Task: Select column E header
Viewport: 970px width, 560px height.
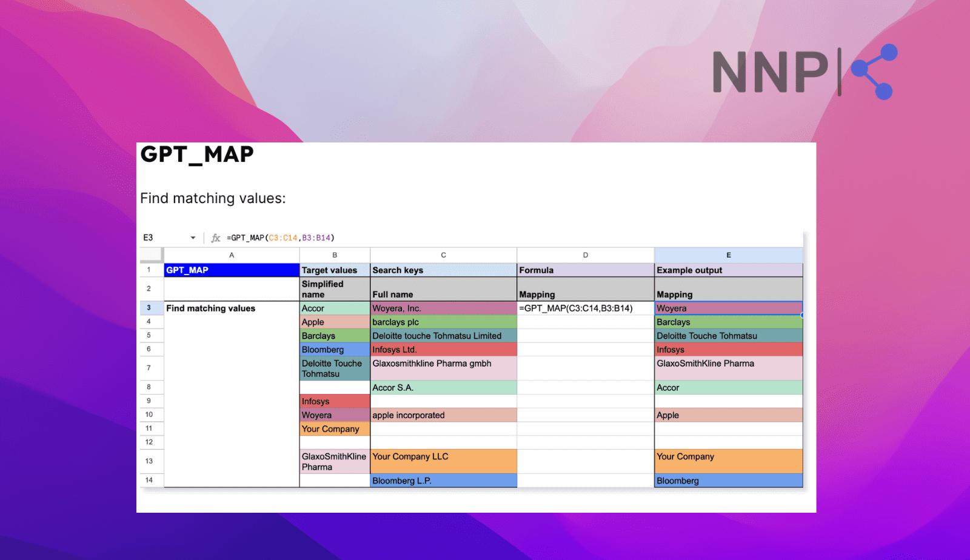Action: coord(729,255)
